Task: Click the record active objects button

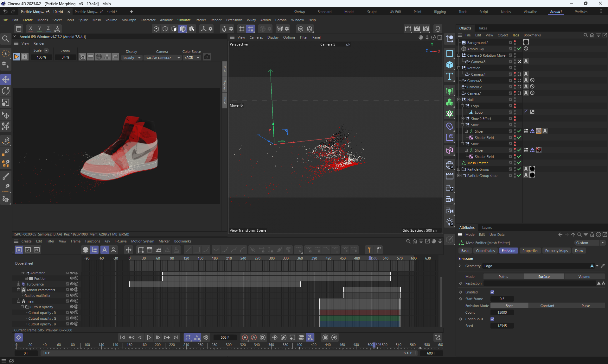Action: pos(245,337)
